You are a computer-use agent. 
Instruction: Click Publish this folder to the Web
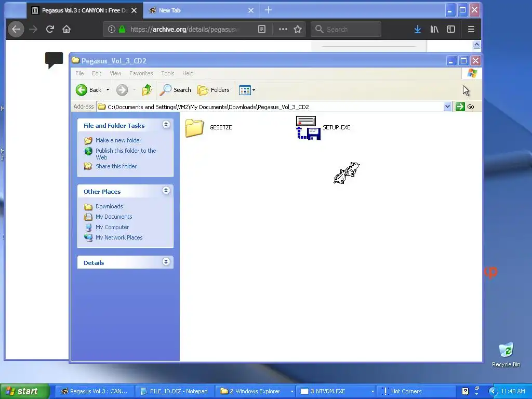[126, 154]
